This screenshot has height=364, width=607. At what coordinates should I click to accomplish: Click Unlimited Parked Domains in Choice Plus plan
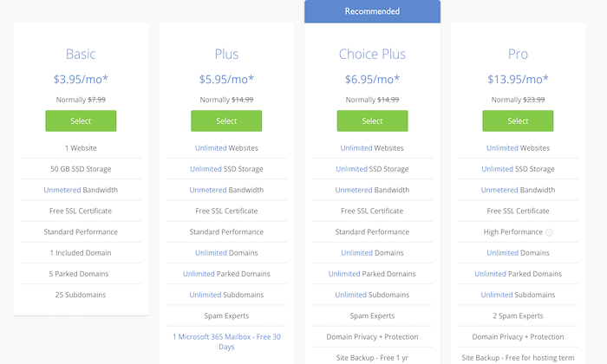pyautogui.click(x=372, y=274)
